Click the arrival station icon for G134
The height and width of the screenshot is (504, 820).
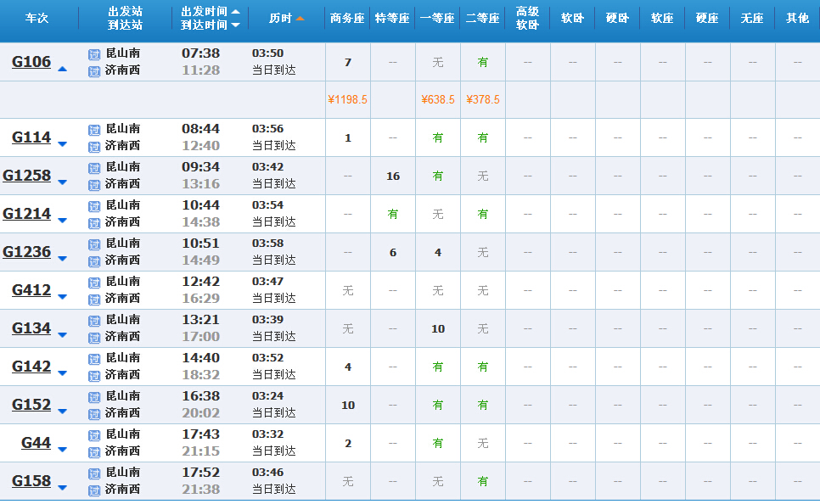[94, 338]
